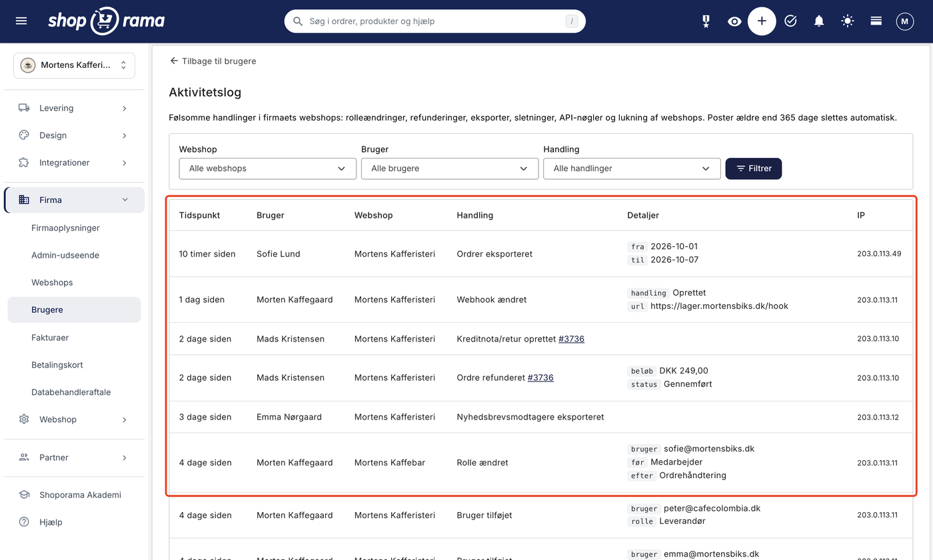
Task: Click the Firma building icon
Action: coord(24,200)
